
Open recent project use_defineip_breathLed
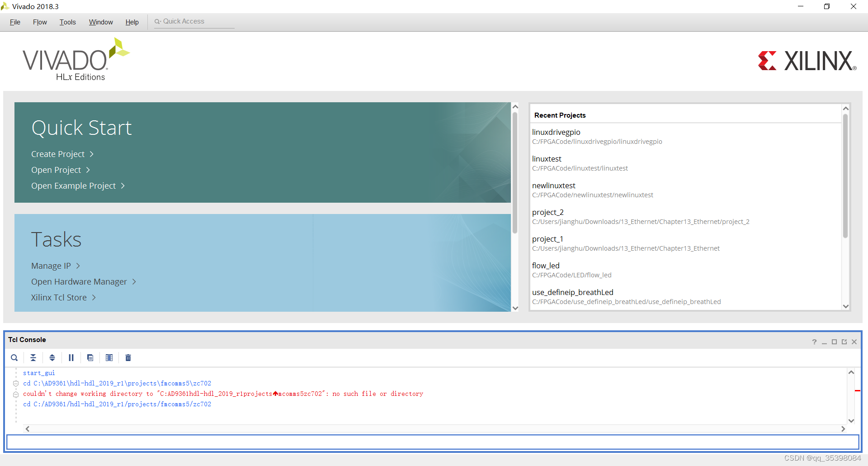pos(573,292)
